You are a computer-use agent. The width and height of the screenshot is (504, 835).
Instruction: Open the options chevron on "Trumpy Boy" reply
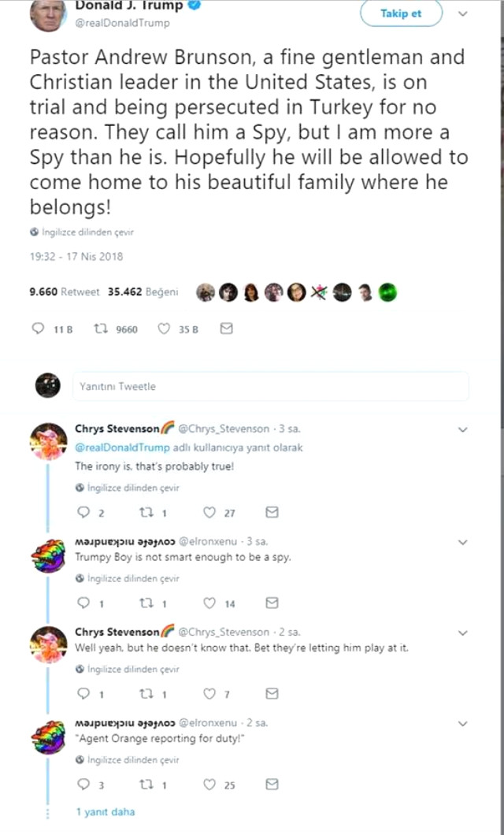point(463,542)
